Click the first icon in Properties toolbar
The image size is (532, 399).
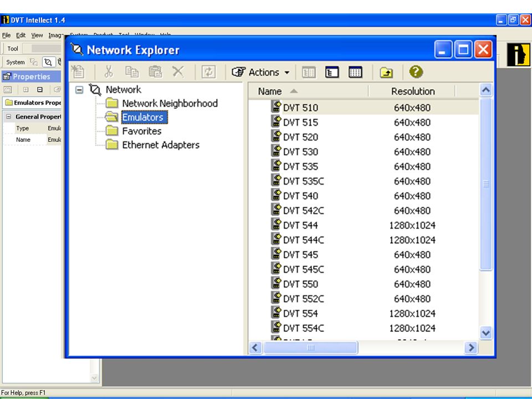(x=8, y=90)
